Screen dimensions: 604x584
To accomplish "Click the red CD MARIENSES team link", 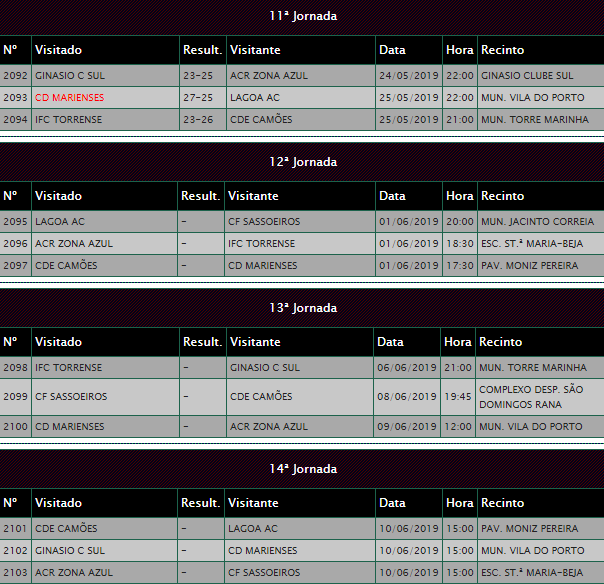I will pos(69,97).
